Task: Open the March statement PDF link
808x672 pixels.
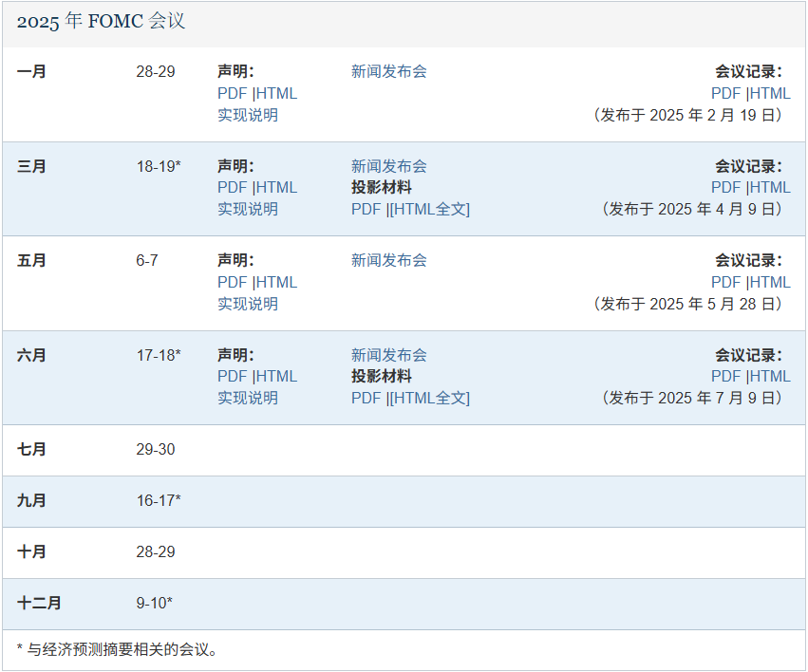Action: coord(233,187)
